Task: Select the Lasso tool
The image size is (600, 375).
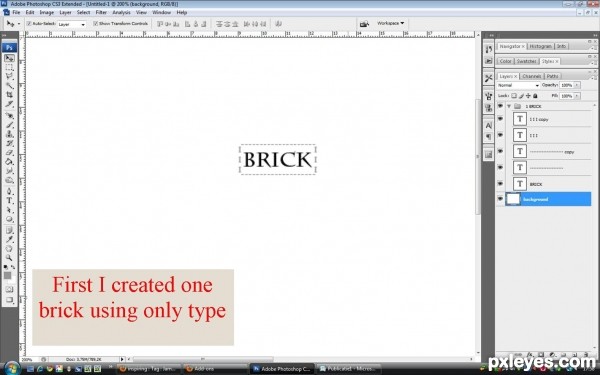Action: point(9,76)
